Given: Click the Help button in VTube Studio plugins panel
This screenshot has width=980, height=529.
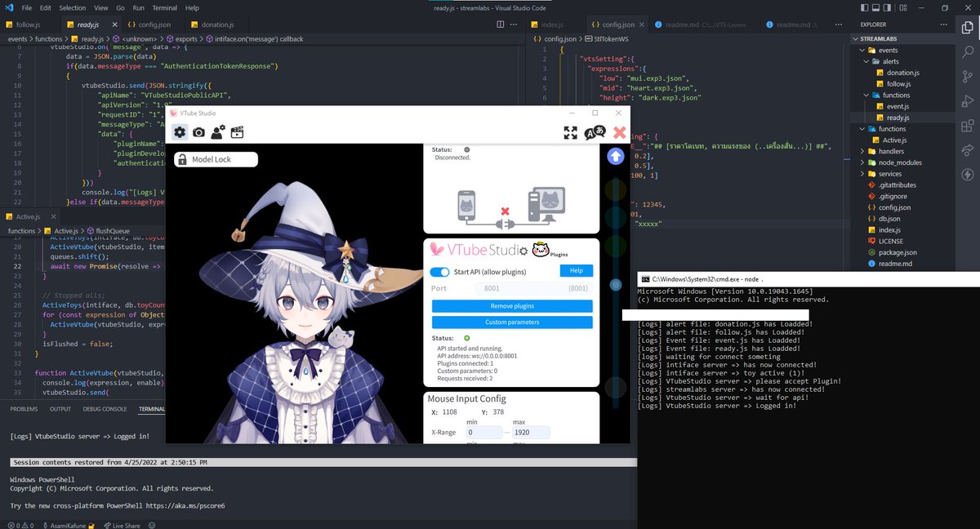Looking at the screenshot, I should [577, 271].
